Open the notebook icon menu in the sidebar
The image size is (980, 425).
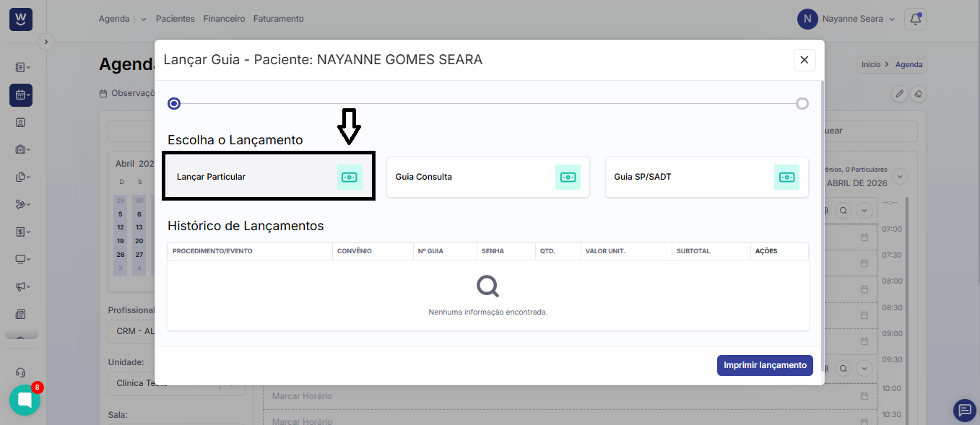click(22, 67)
